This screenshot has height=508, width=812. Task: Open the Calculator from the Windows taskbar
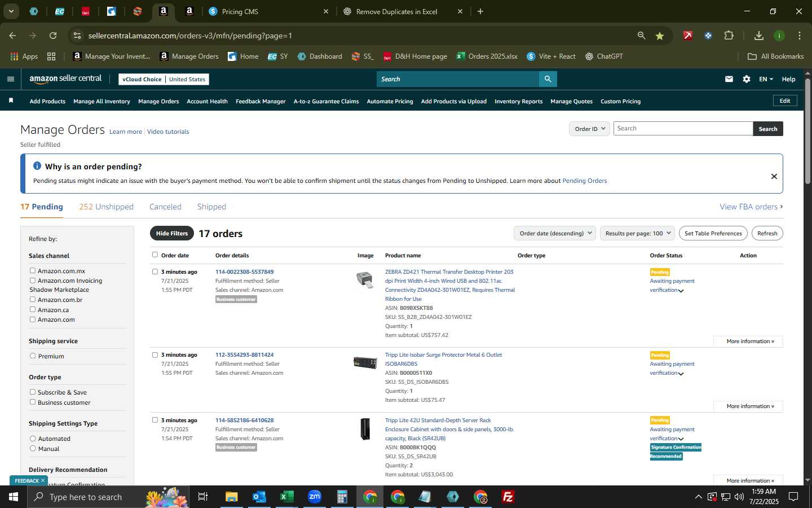(342, 497)
